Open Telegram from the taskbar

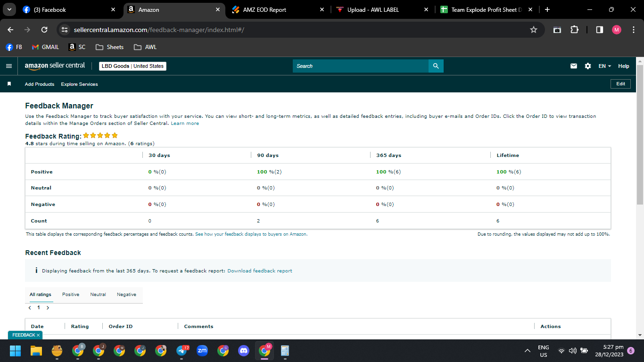point(182,351)
